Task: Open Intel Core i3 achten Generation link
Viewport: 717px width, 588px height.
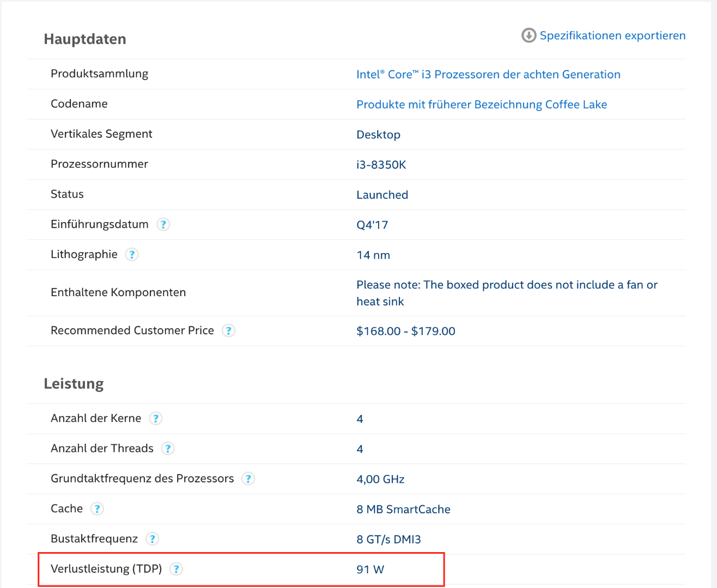Action: [488, 75]
